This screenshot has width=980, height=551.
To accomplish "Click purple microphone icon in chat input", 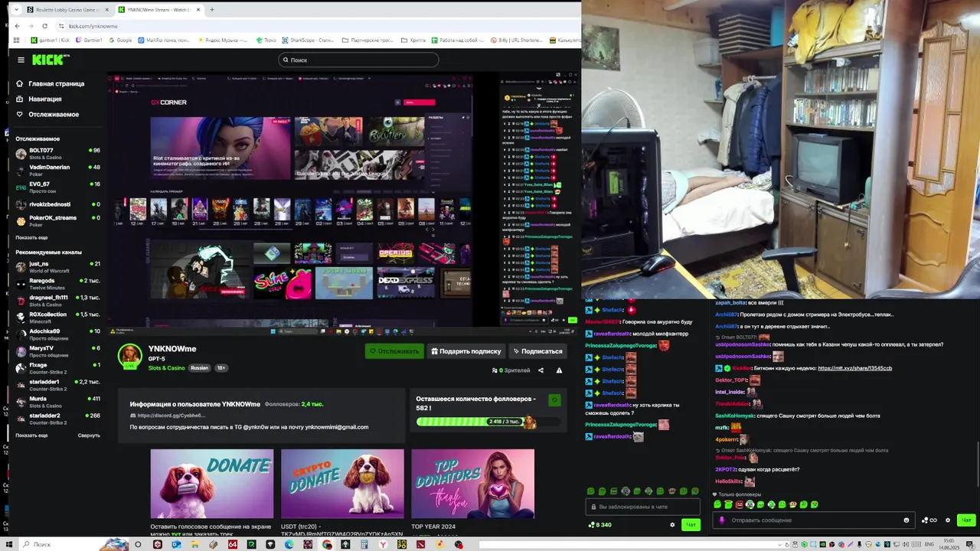I will 721,520.
